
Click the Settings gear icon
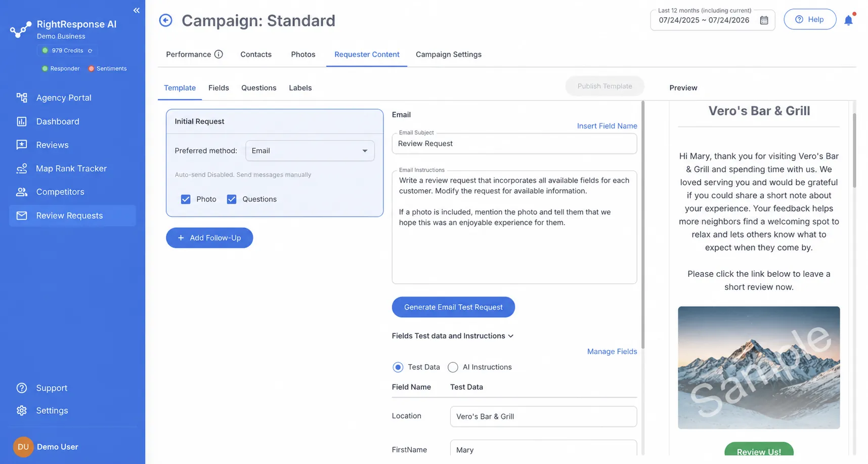[22, 410]
